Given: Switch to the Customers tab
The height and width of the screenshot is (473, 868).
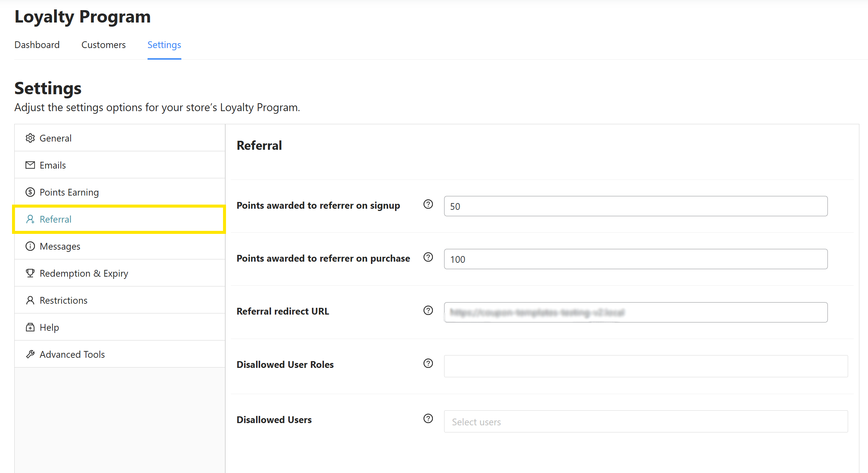Looking at the screenshot, I should (103, 45).
